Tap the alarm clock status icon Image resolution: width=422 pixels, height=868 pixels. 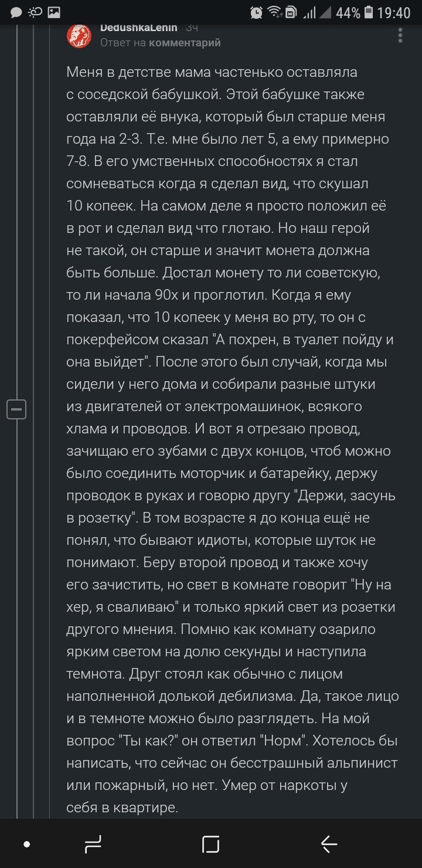pos(256,12)
